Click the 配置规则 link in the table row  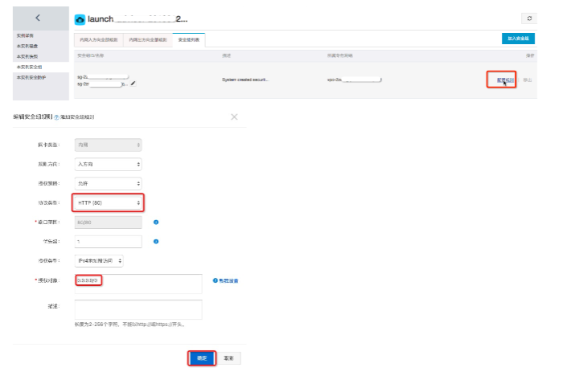click(x=505, y=80)
